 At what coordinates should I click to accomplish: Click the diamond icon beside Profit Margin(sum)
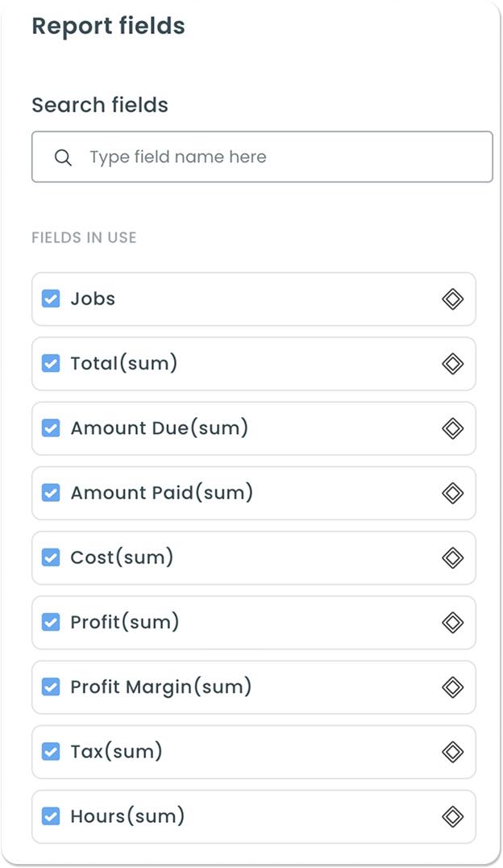453,687
